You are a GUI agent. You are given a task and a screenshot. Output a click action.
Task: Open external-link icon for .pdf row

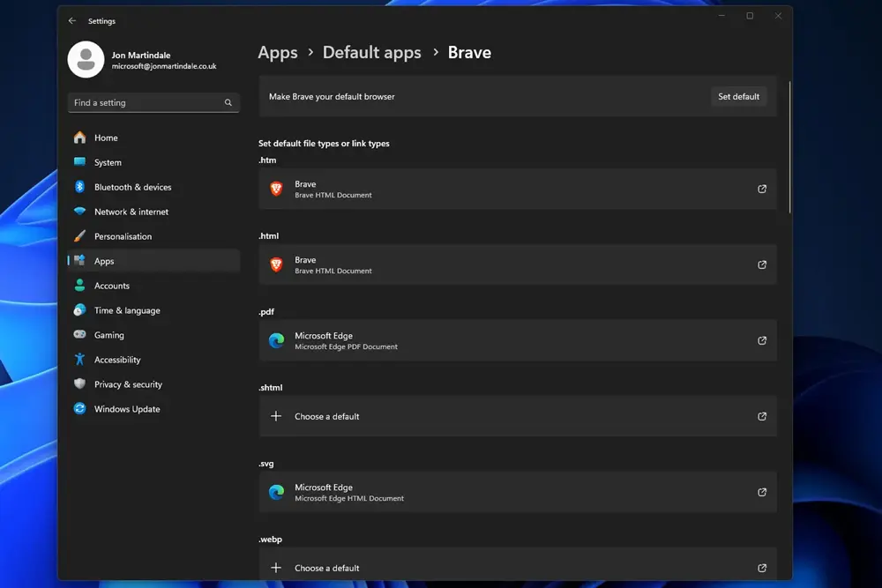coord(762,340)
